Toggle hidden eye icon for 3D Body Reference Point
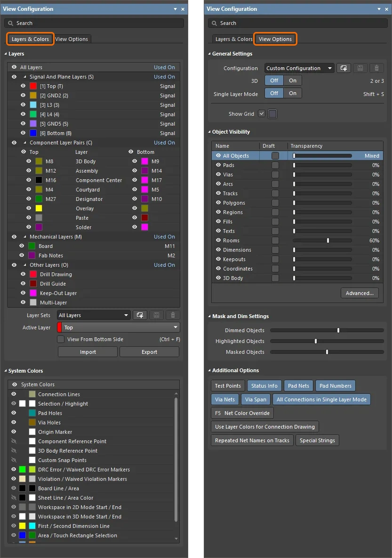The height and width of the screenshot is (558, 392). pos(14,451)
